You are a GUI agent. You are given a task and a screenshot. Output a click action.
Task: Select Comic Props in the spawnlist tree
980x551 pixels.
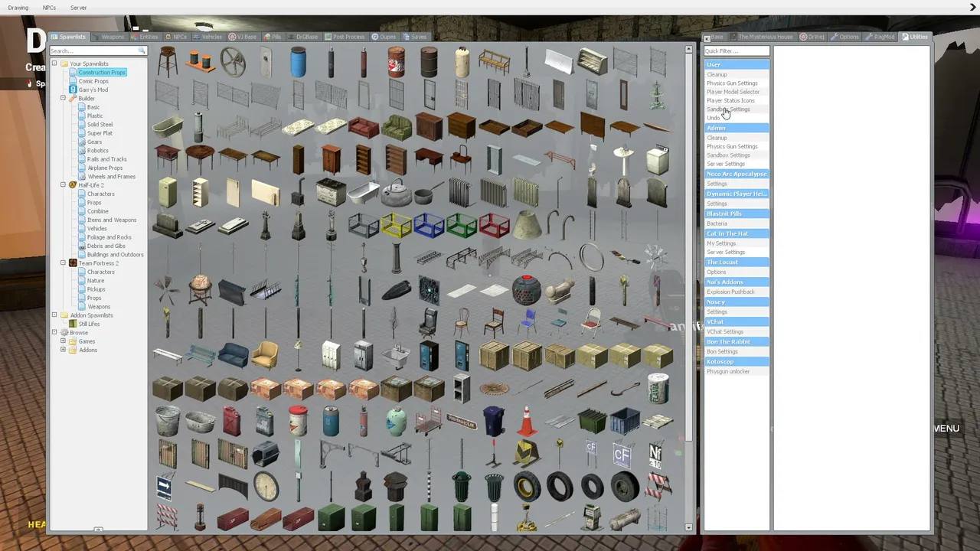coord(93,81)
